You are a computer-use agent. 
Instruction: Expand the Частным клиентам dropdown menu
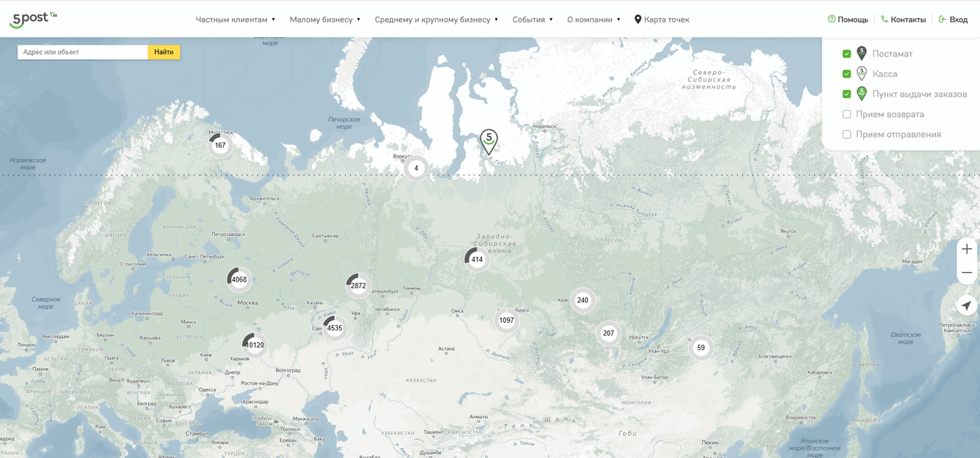coord(235,20)
